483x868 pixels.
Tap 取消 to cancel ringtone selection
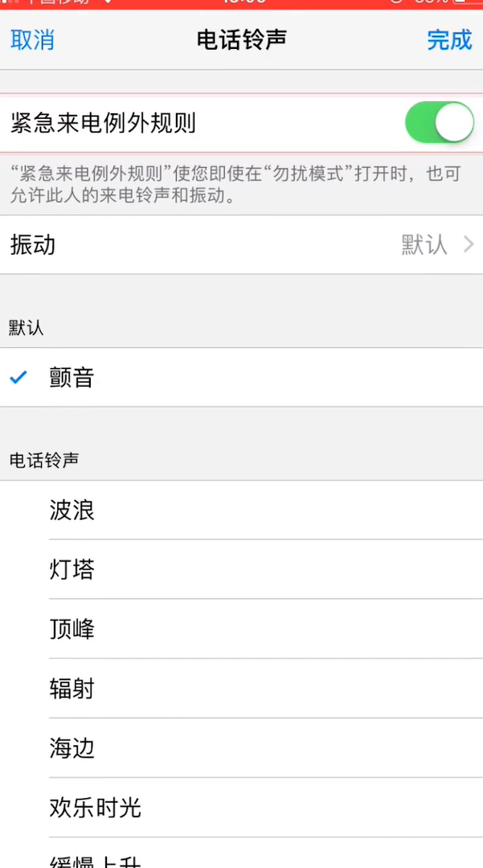(x=33, y=40)
